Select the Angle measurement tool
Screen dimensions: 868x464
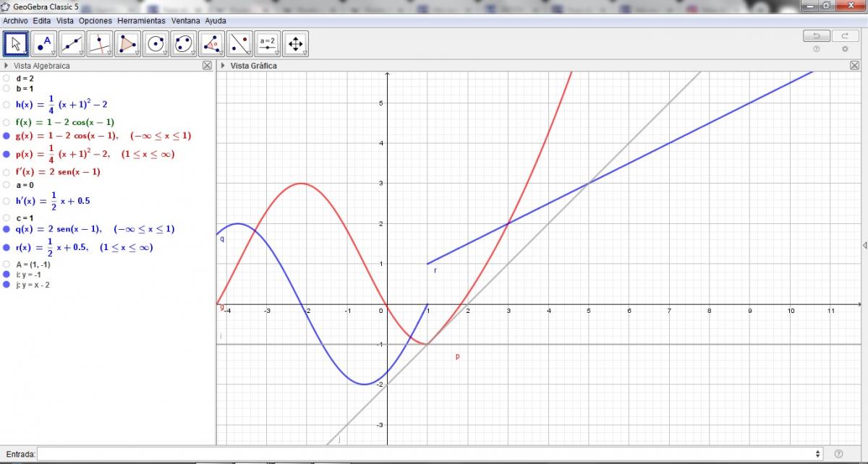tap(211, 44)
